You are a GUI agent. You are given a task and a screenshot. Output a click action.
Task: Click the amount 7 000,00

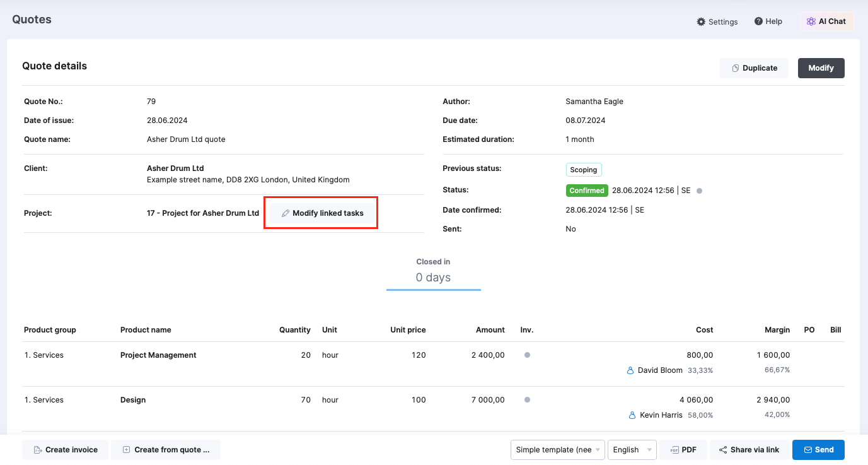(x=488, y=400)
